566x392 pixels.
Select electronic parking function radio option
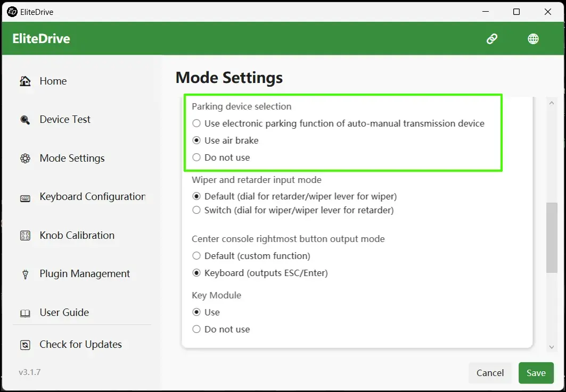click(x=196, y=123)
